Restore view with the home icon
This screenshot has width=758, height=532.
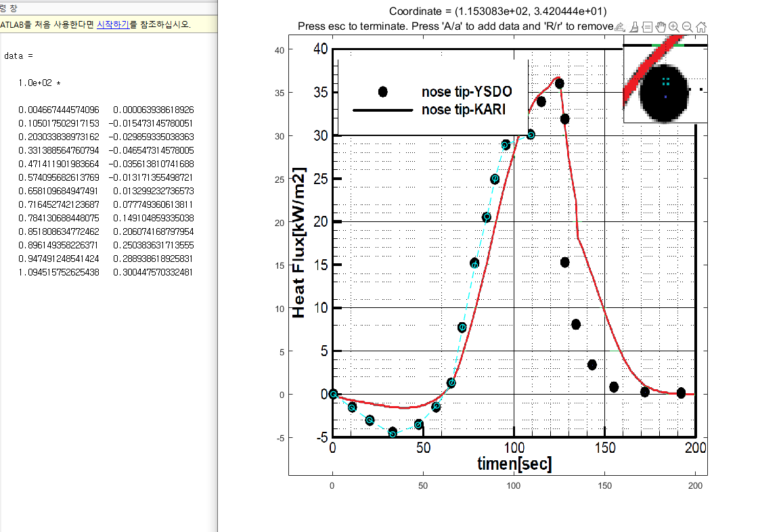point(700,27)
